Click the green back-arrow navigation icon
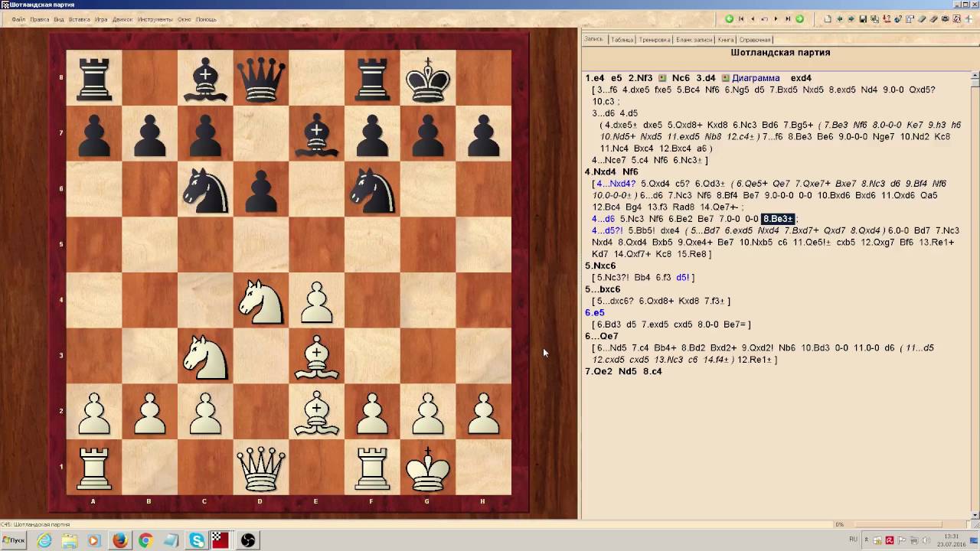The width and height of the screenshot is (980, 551). coord(729,19)
